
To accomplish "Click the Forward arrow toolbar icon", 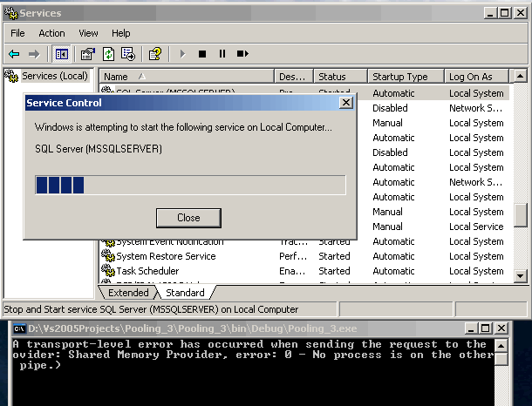I will click(34, 54).
